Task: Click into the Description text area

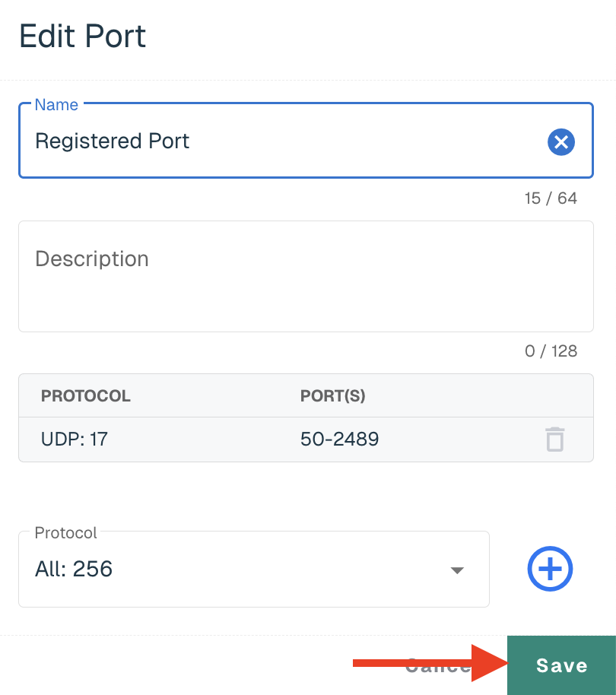Action: pyautogui.click(x=306, y=276)
